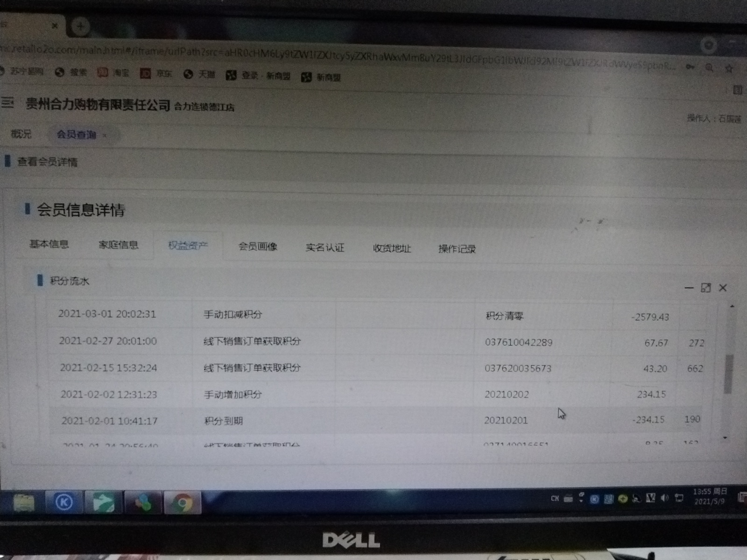Viewport: 747px width, 560px height.
Task: Open the 淘宝 bookmark
Action: 113,73
